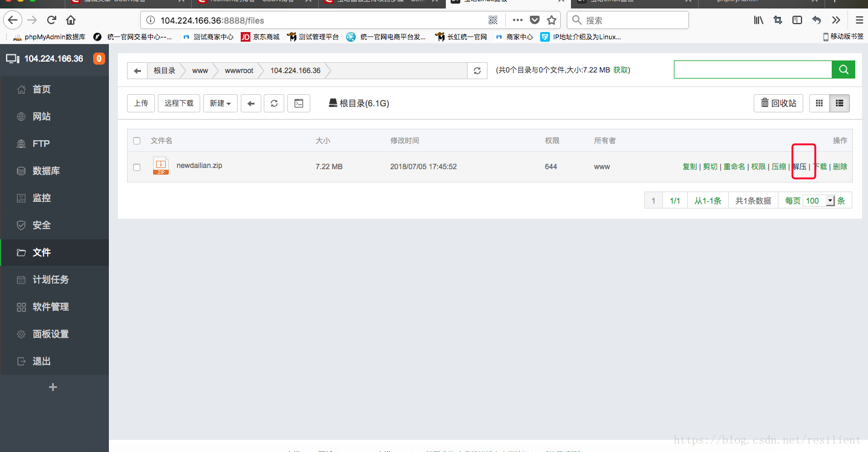Open the 新建 dropdown

pyautogui.click(x=220, y=103)
